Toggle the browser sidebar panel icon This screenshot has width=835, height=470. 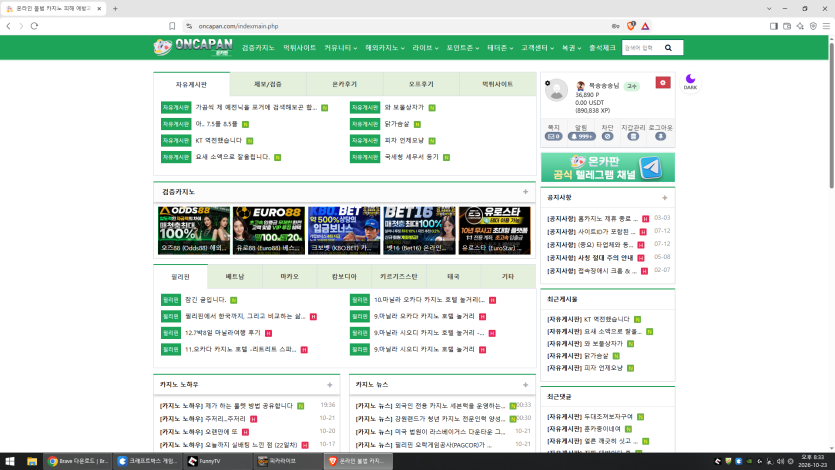pos(774,26)
